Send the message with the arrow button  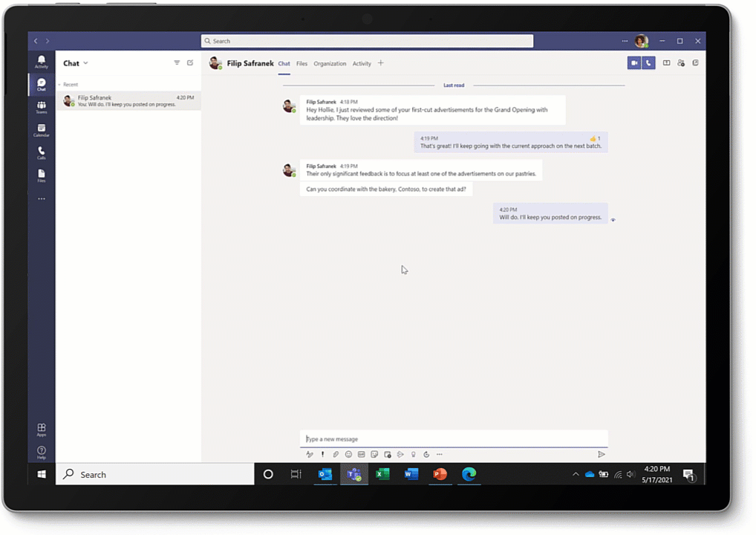(x=602, y=454)
